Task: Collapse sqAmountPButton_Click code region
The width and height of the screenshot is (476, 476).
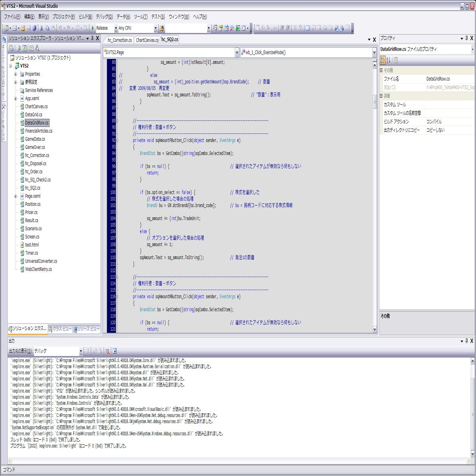Action: point(117,140)
